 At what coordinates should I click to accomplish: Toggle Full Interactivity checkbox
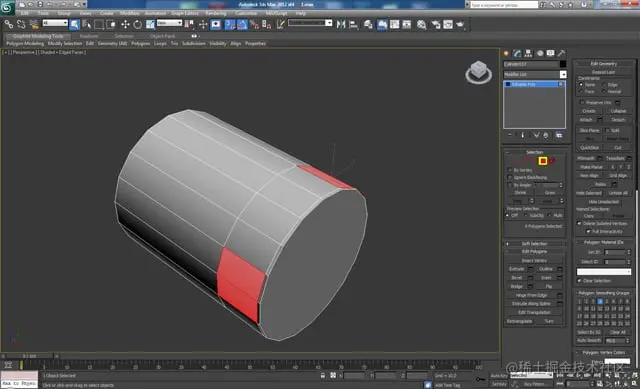click(x=588, y=231)
